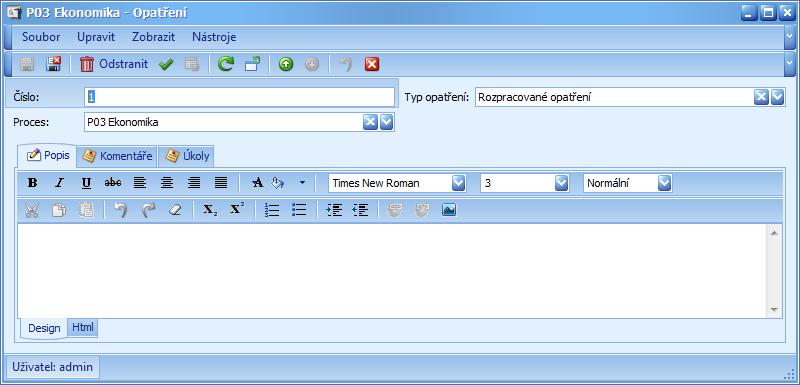
Task: Open the Soubor menu
Action: (x=41, y=37)
